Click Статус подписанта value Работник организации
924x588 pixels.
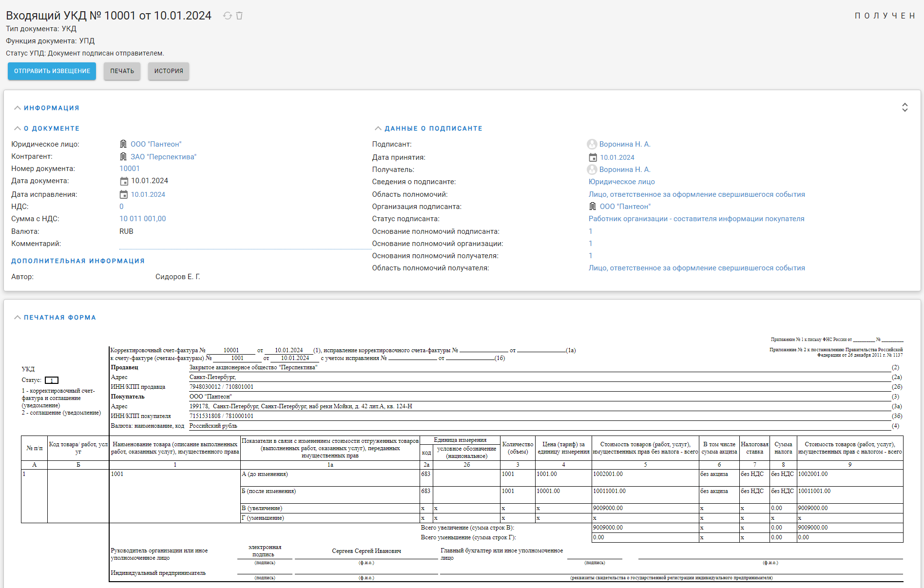(696, 219)
